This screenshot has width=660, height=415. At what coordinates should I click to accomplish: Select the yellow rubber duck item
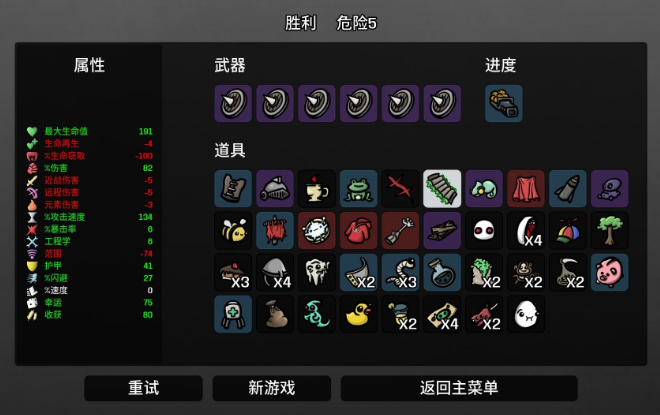pyautogui.click(x=358, y=314)
